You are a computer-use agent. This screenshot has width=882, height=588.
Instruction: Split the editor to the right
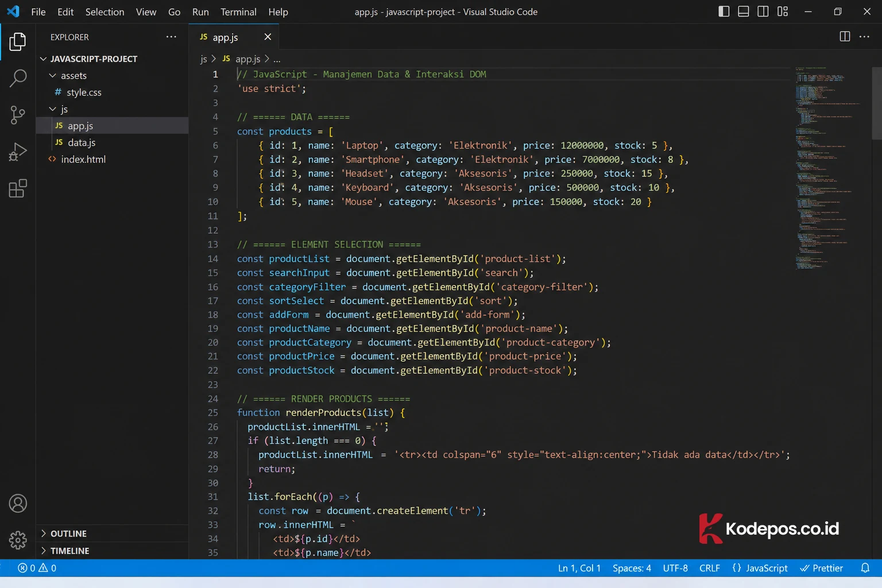click(x=845, y=37)
